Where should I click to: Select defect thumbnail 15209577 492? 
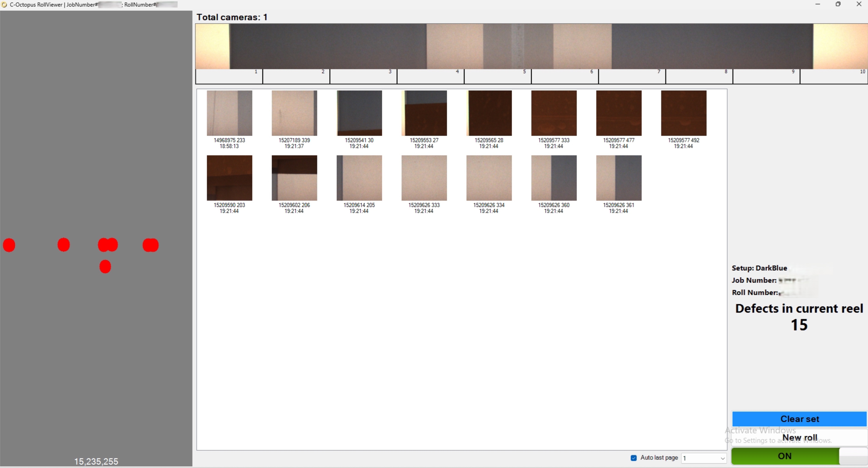point(683,113)
